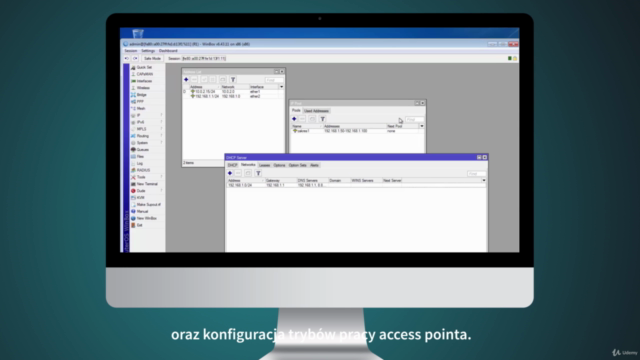Click the filter icon in DHCP Server window

tap(258, 173)
